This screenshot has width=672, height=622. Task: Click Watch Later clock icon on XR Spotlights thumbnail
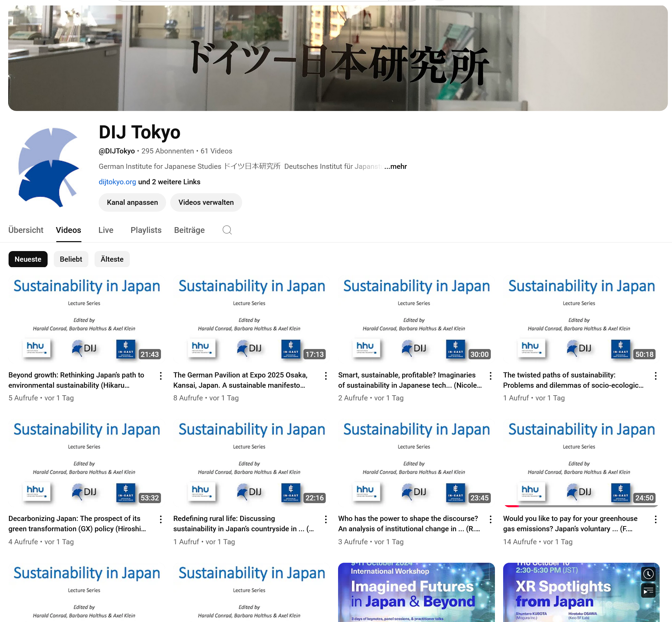click(x=648, y=574)
